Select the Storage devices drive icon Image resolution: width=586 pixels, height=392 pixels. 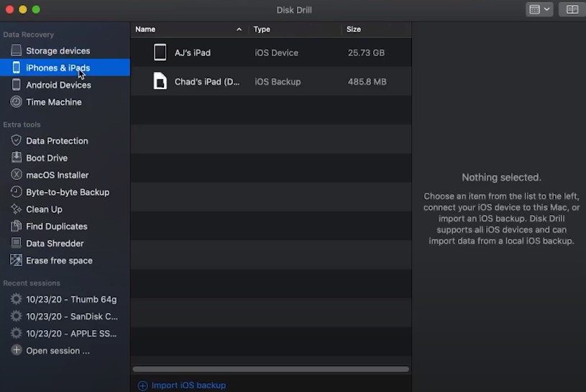click(16, 50)
